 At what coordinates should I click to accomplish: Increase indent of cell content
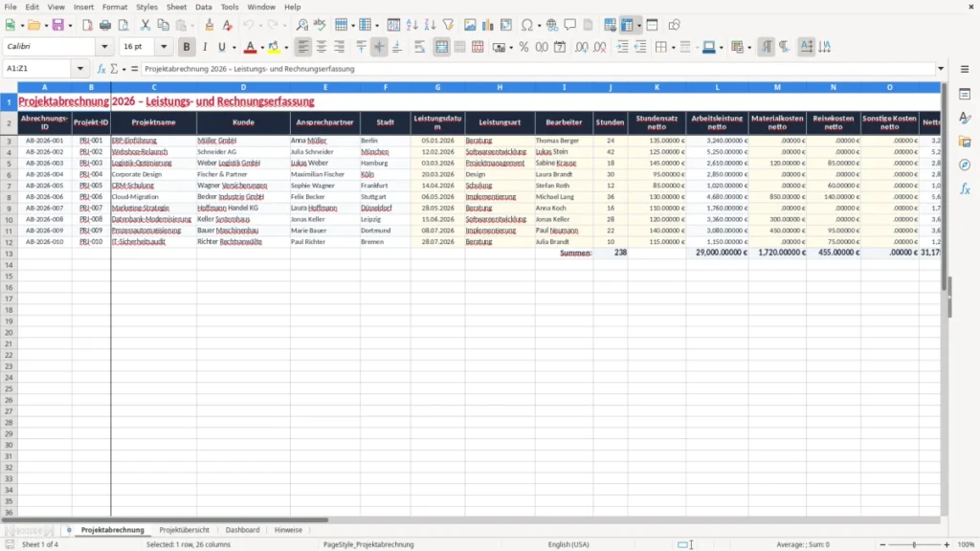click(x=622, y=47)
